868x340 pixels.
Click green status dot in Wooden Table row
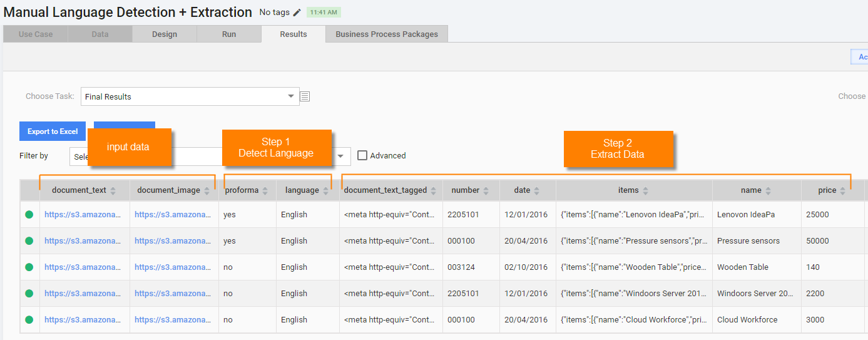(29, 267)
